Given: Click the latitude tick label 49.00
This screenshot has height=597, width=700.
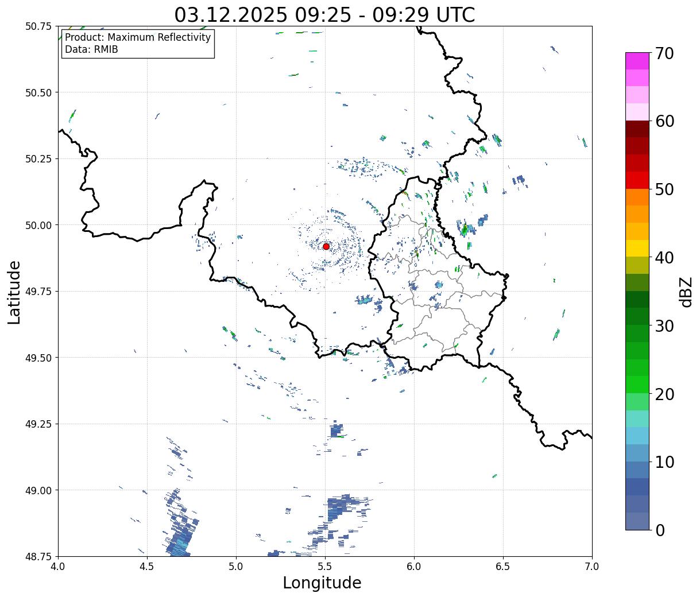Looking at the screenshot, I should (x=38, y=490).
